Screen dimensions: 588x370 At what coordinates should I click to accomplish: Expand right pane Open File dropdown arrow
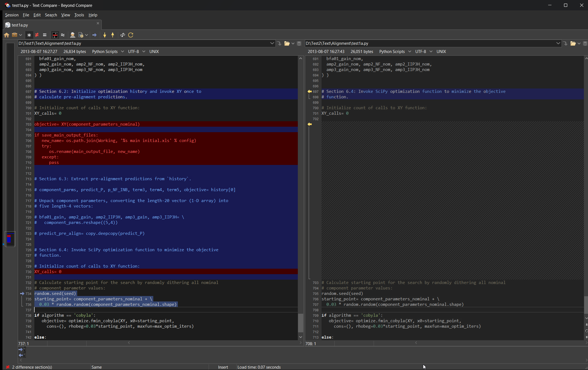[579, 43]
